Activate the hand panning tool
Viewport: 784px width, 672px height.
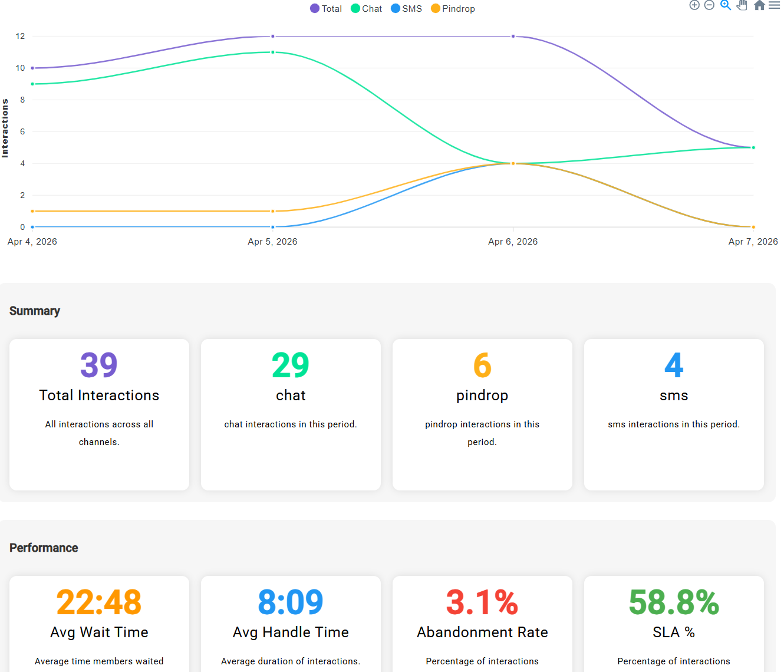742,5
